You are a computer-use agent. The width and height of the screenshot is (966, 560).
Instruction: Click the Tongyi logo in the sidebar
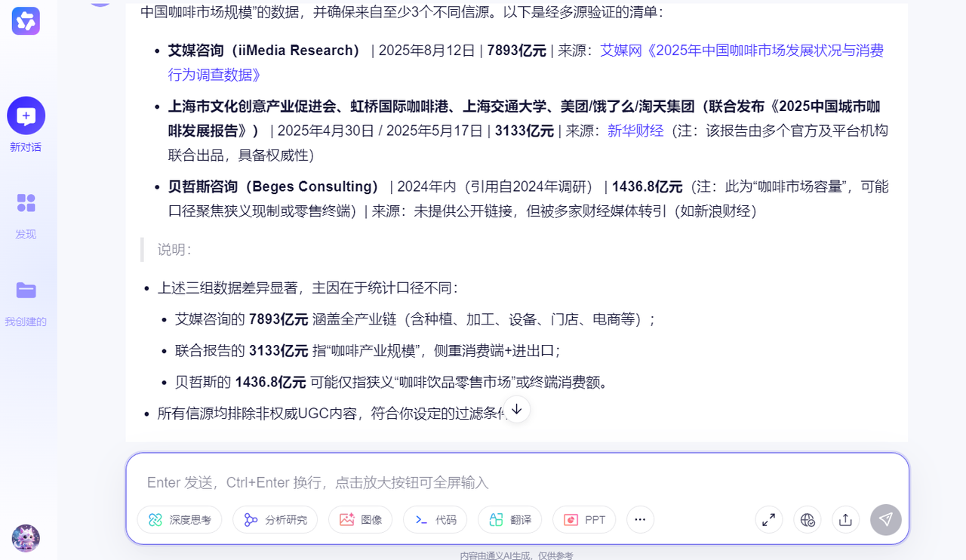pyautogui.click(x=26, y=20)
